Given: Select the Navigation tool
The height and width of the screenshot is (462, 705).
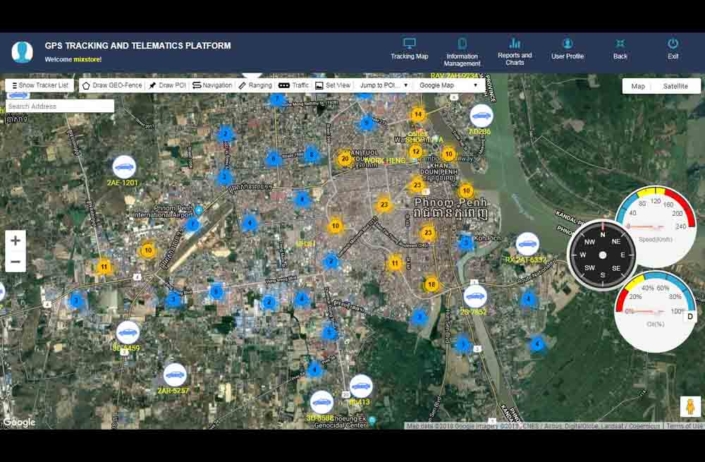Looking at the screenshot, I should (212, 86).
